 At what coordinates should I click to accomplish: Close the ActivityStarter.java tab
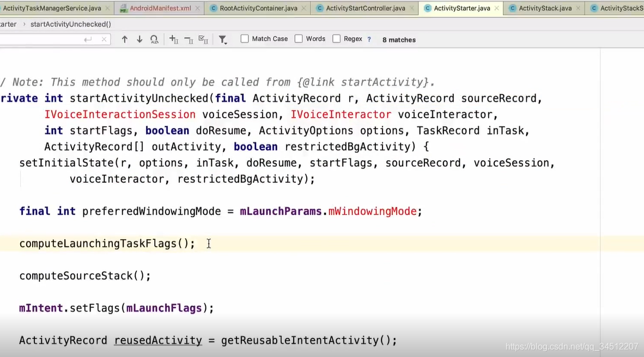(496, 8)
